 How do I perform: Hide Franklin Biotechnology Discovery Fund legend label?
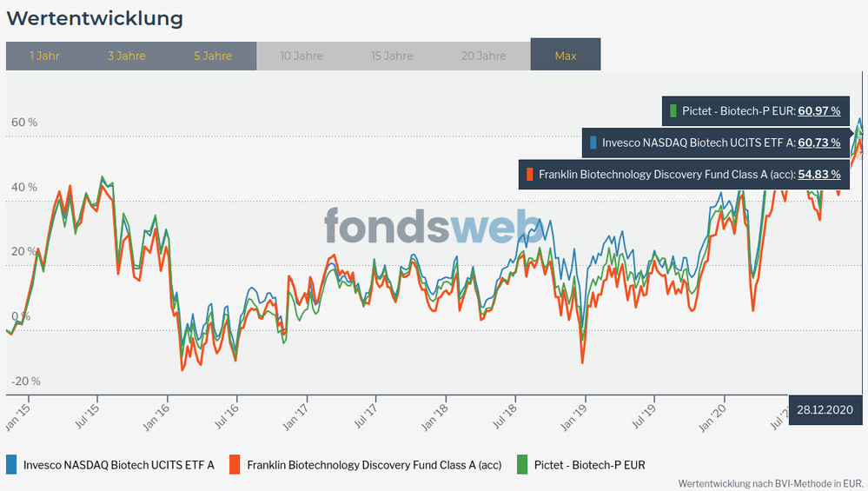click(374, 464)
